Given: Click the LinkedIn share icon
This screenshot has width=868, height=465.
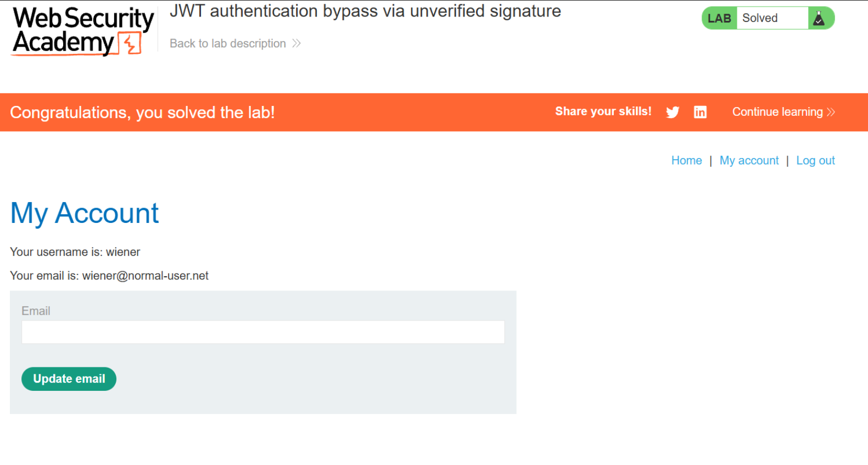Looking at the screenshot, I should click(x=700, y=112).
